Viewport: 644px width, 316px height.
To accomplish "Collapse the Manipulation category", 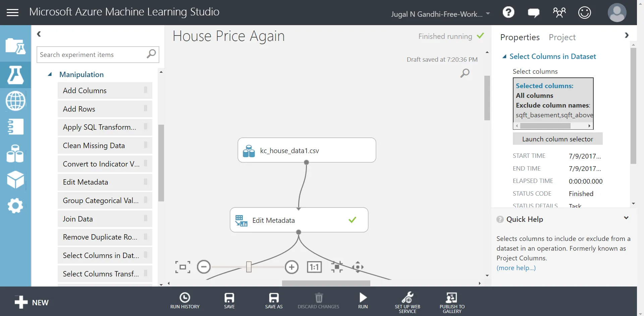I will coord(50,74).
